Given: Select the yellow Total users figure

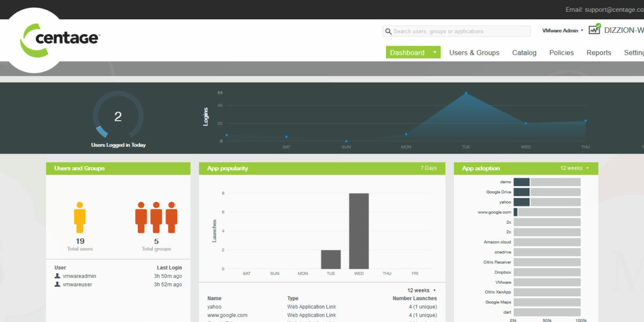Looking at the screenshot, I should point(80,217).
